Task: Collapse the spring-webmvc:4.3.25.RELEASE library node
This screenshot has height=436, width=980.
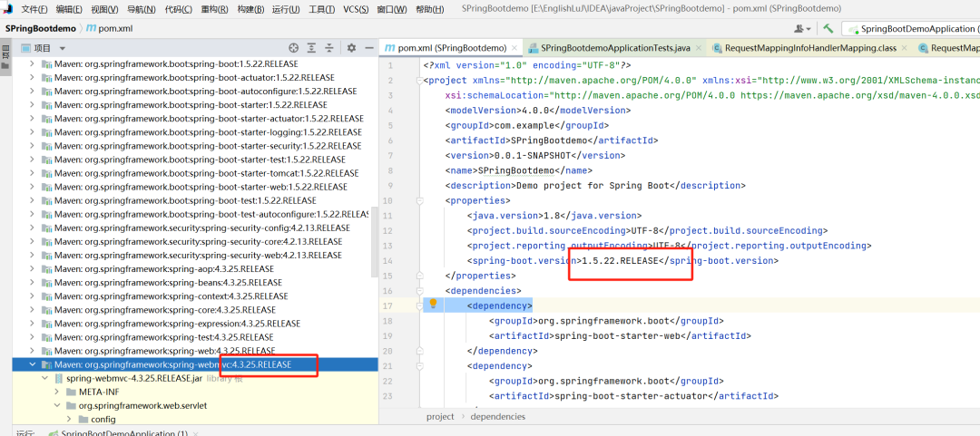Action: coord(33,364)
